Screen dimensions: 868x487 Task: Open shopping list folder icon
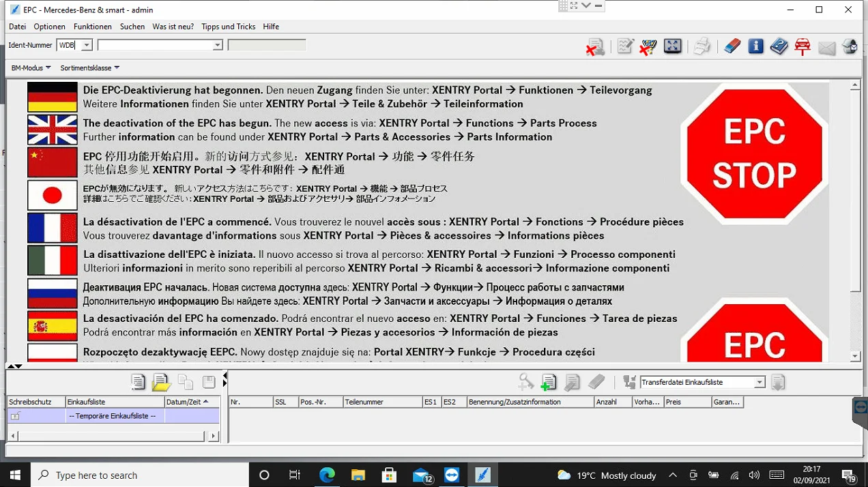click(161, 383)
